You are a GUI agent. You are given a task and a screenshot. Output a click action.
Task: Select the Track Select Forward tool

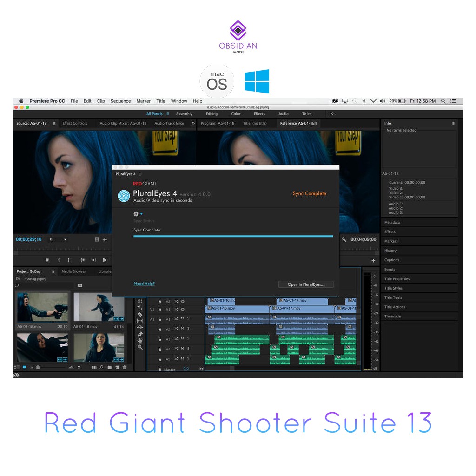140,307
